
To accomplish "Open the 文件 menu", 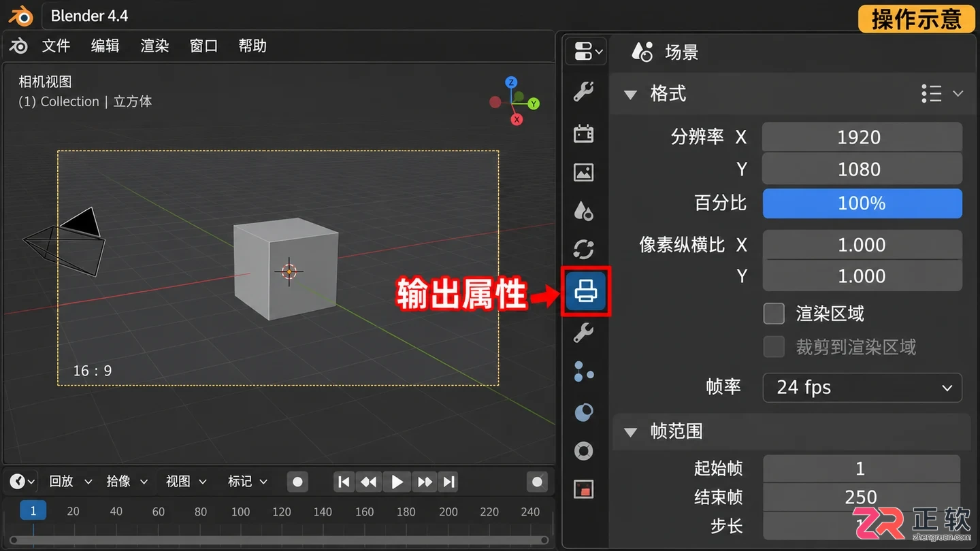I will pyautogui.click(x=56, y=46).
